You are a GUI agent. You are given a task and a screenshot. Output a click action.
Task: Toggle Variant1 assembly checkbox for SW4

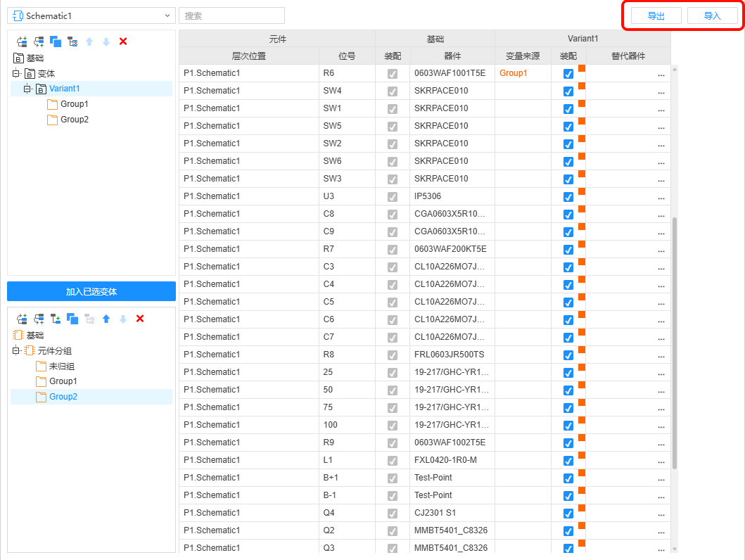tap(568, 91)
